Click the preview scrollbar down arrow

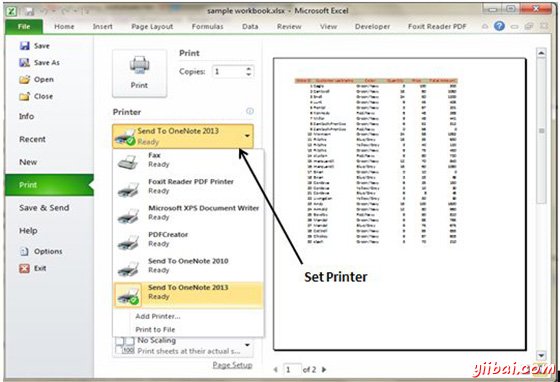point(541,355)
